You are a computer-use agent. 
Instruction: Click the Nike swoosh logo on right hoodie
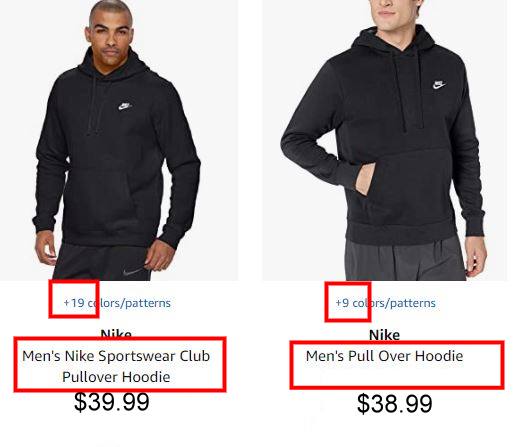pos(439,85)
